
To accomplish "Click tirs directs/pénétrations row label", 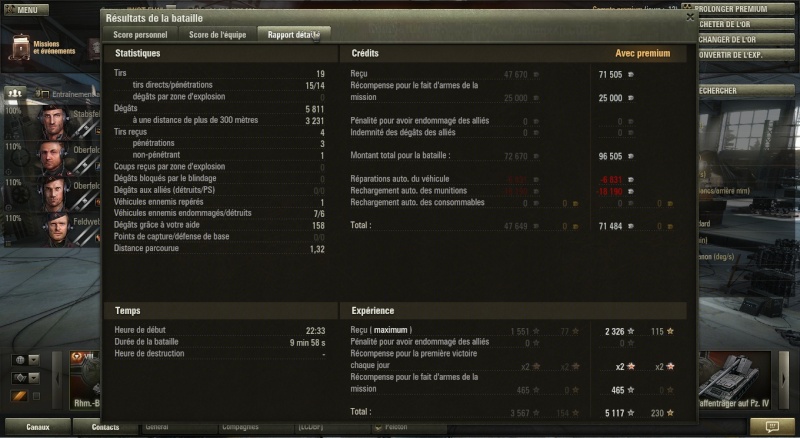I will click(172, 85).
